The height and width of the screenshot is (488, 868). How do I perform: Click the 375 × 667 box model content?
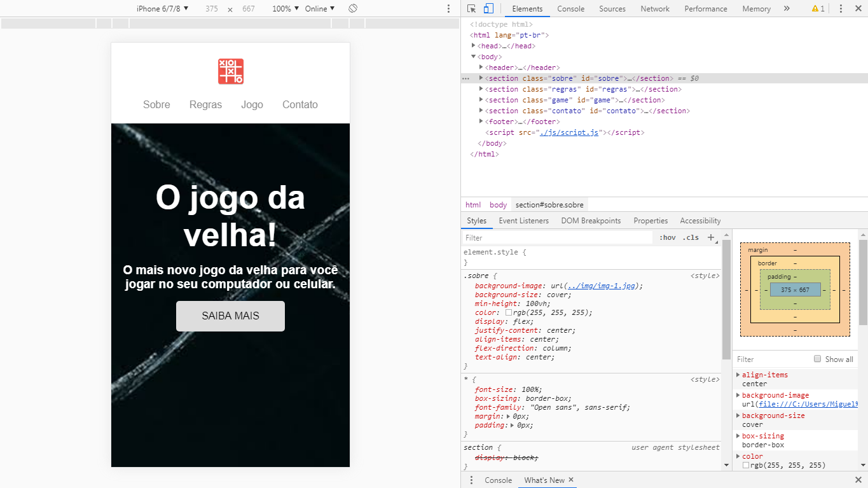tap(795, 289)
